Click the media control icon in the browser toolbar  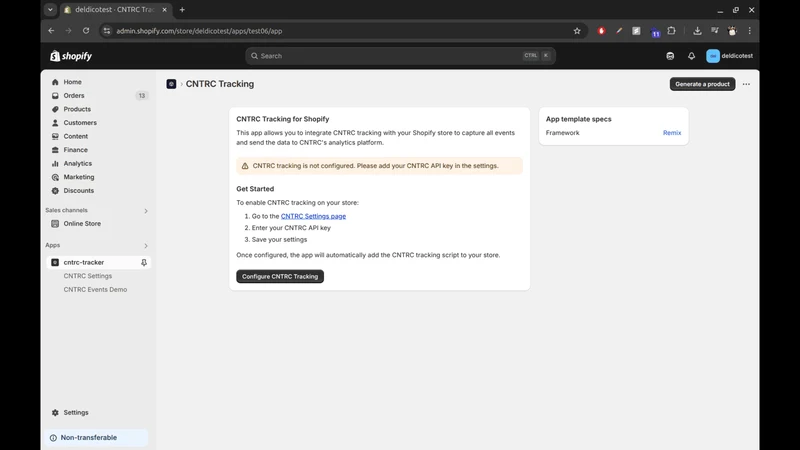[715, 31]
